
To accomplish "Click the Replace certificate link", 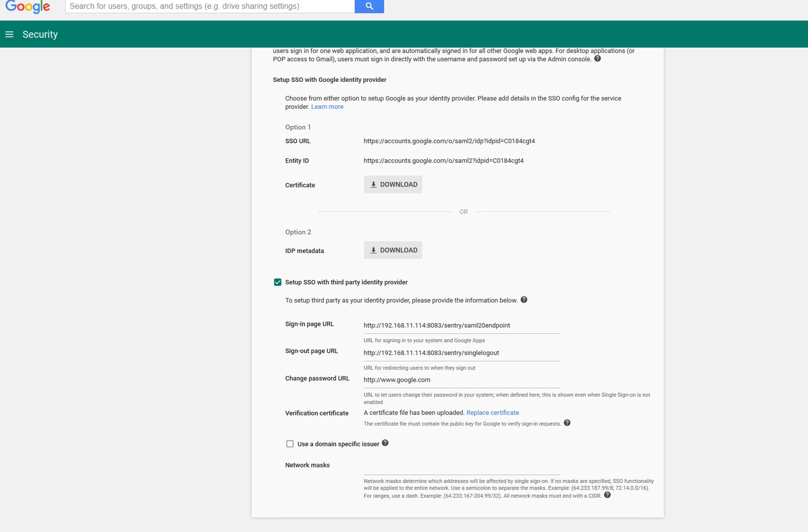I will coord(492,412).
